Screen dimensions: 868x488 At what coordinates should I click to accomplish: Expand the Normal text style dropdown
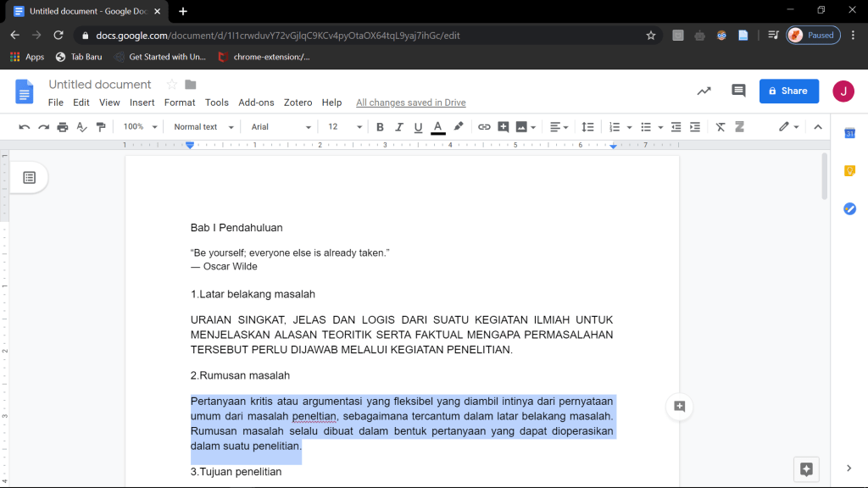(x=202, y=127)
